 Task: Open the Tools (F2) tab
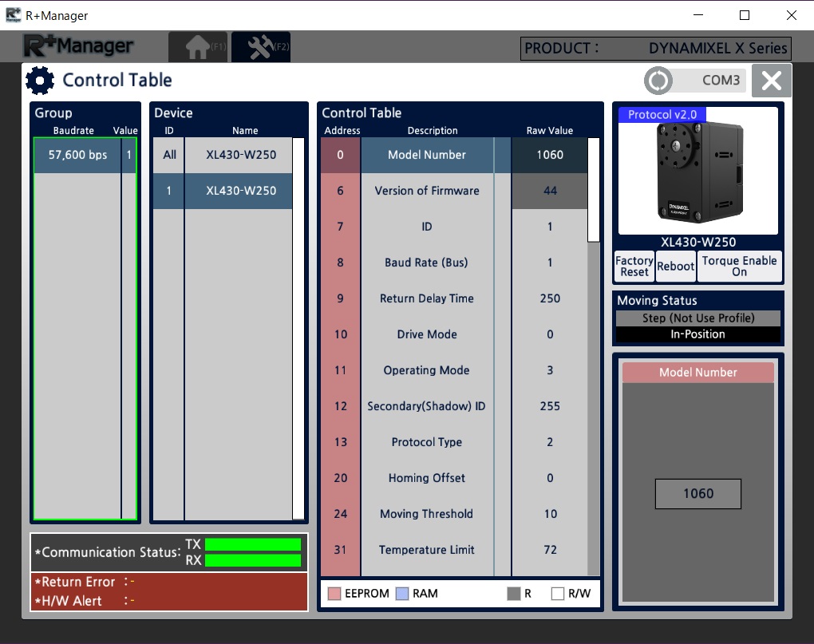[261, 47]
